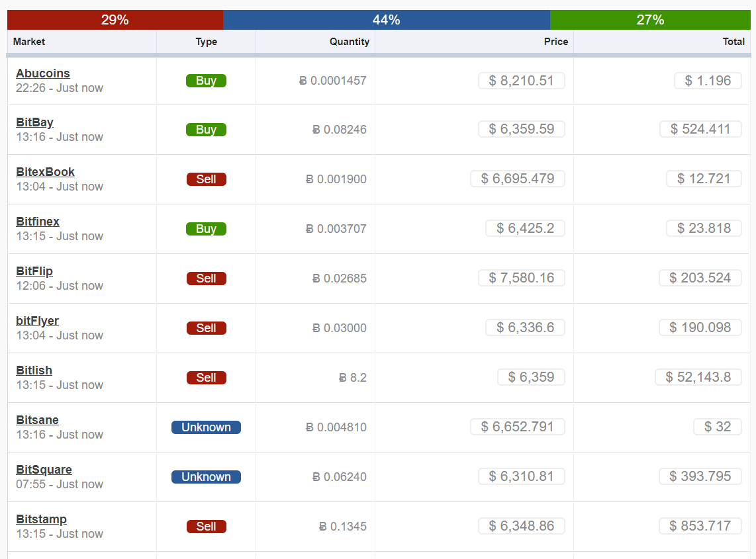Select price $ 7,580.16 for BitFlip

click(x=521, y=278)
